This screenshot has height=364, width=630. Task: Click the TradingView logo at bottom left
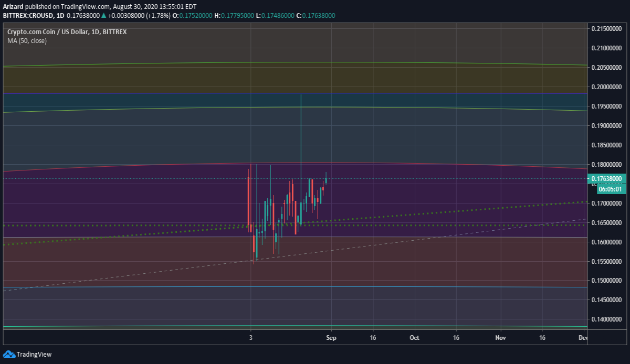point(28,355)
